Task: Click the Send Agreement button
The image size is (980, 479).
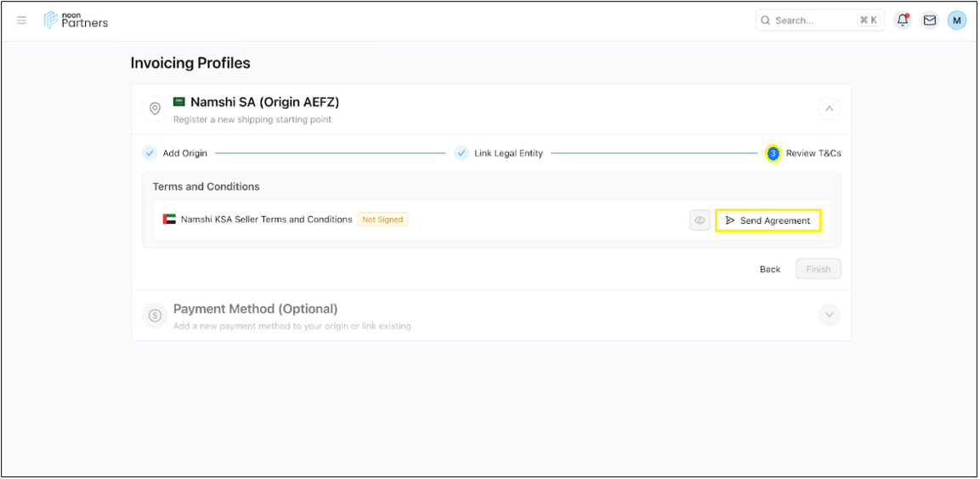Action: [x=768, y=220]
